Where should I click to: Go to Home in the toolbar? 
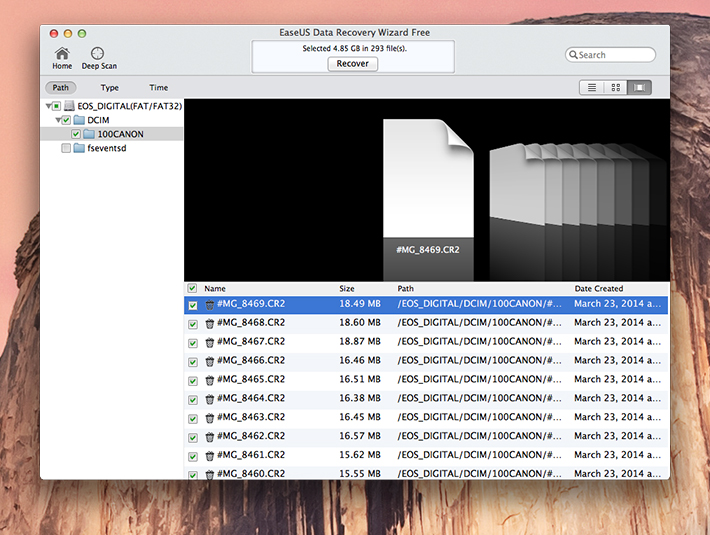point(62,58)
